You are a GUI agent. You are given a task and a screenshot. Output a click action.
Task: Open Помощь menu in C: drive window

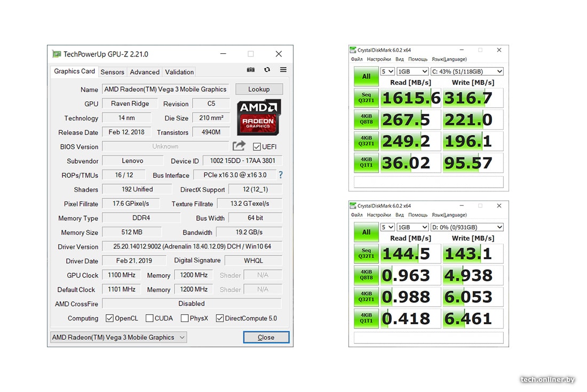click(x=418, y=59)
